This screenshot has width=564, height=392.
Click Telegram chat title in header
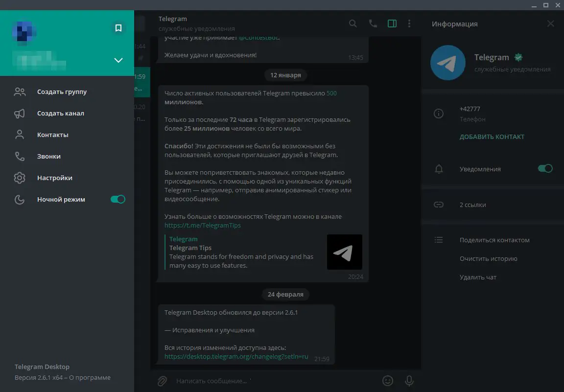point(173,19)
